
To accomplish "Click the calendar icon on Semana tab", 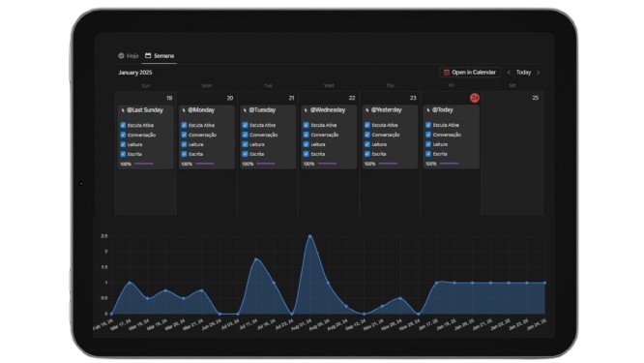I will click(x=148, y=55).
